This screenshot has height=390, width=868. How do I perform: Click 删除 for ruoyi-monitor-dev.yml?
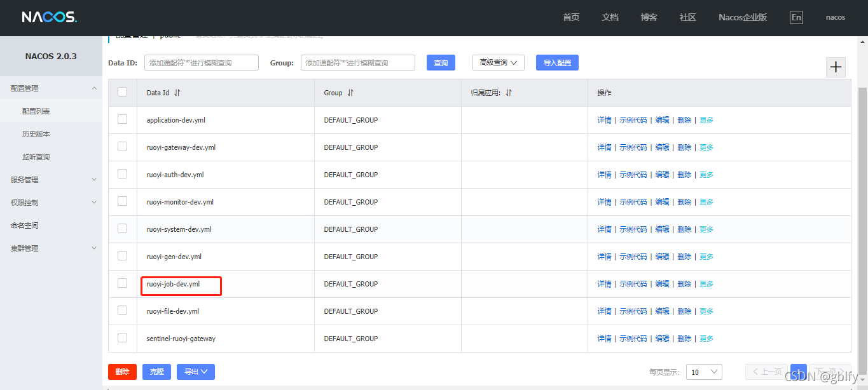coord(684,202)
